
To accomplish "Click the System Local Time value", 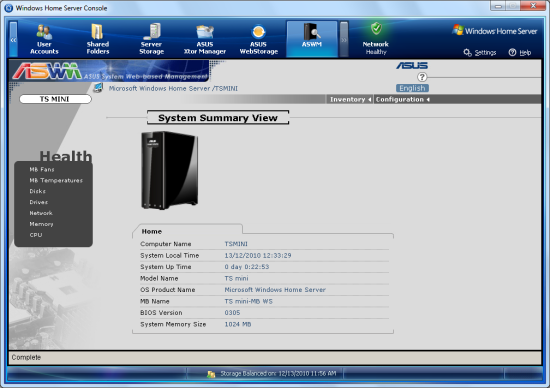I will pos(258,255).
